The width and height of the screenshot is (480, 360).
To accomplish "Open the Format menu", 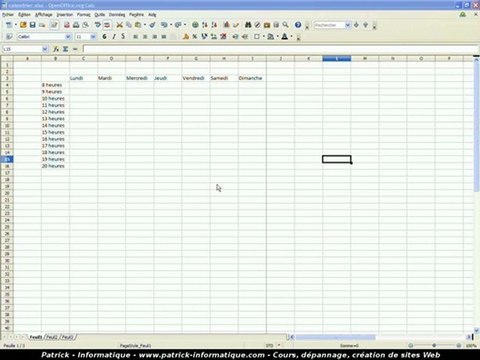I will tap(84, 15).
